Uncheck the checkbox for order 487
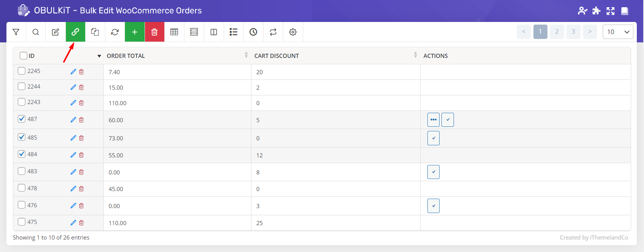The height and width of the screenshot is (252, 644). click(22, 119)
